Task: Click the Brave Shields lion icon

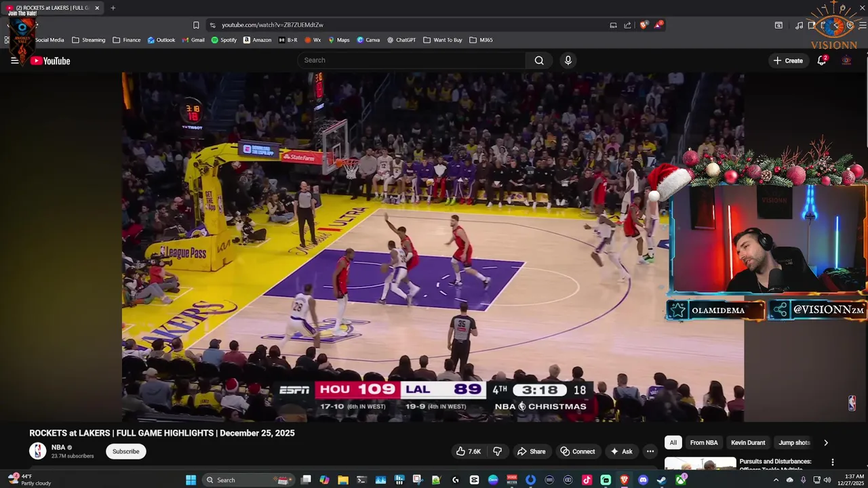Action: (x=644, y=25)
